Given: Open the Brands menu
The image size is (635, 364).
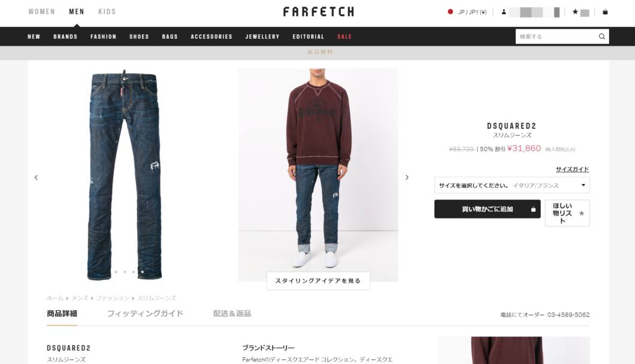Looking at the screenshot, I should [65, 37].
